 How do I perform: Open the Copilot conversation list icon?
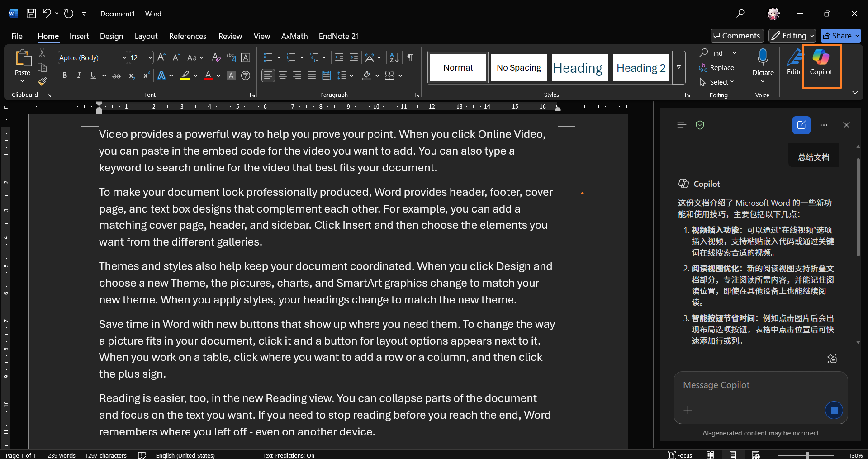tap(682, 125)
